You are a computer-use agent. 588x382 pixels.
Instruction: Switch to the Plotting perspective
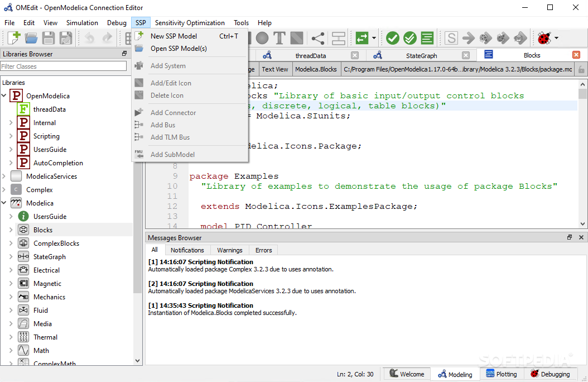point(502,374)
